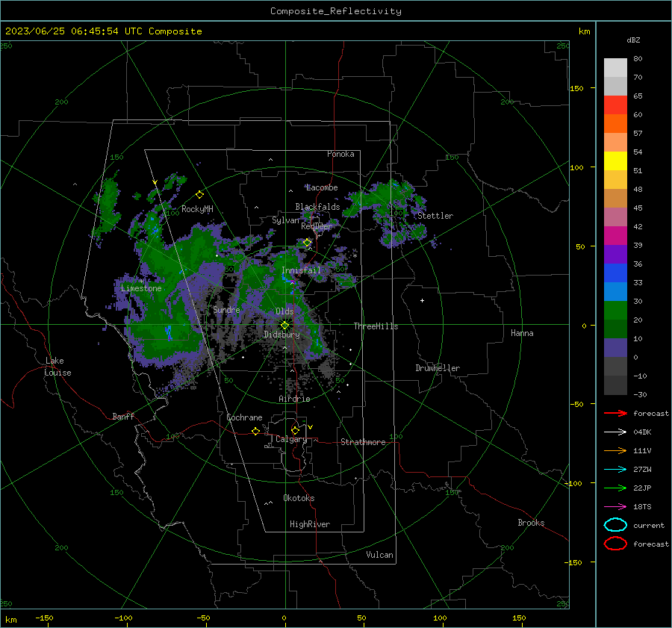
Task: Click the Blackfalds town label
Action: pos(317,207)
